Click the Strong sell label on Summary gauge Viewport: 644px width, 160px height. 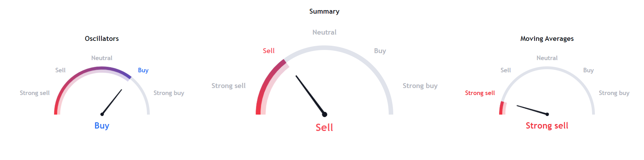tap(228, 86)
